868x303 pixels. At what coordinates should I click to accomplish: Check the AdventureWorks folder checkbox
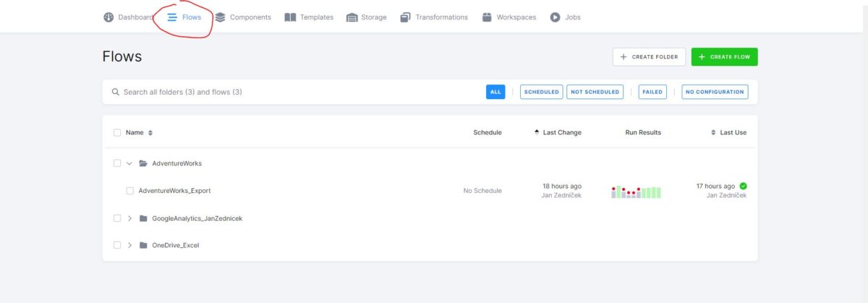[x=117, y=163]
